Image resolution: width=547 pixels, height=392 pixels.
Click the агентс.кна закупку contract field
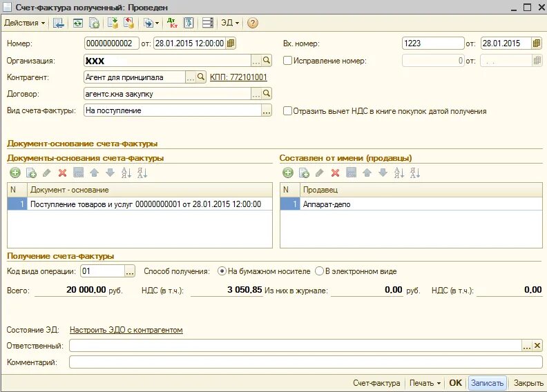(167, 94)
